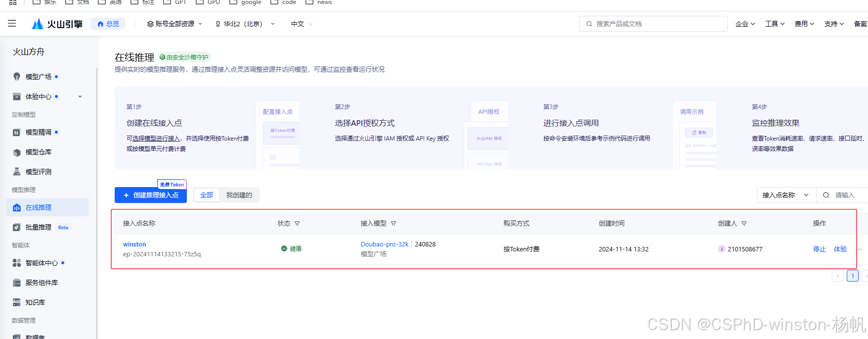
Task: Click the 接入点名称 column header
Action: [139, 224]
